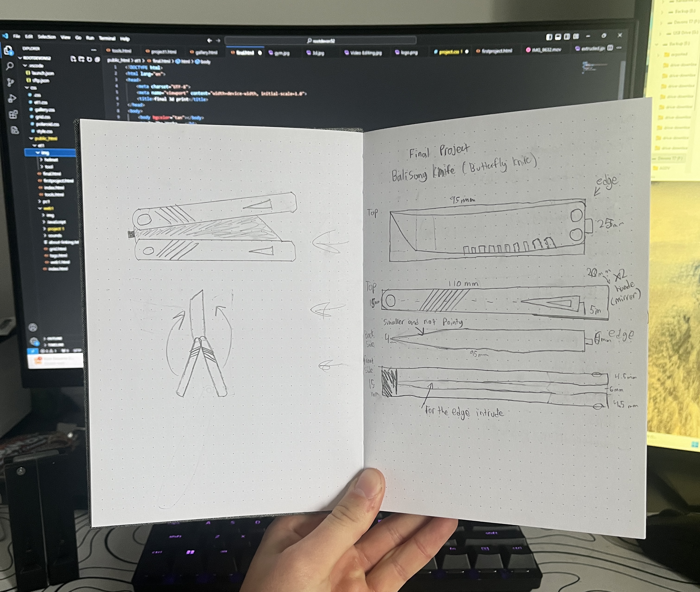Click Refresh Explorer icon
700x592 pixels.
click(89, 59)
